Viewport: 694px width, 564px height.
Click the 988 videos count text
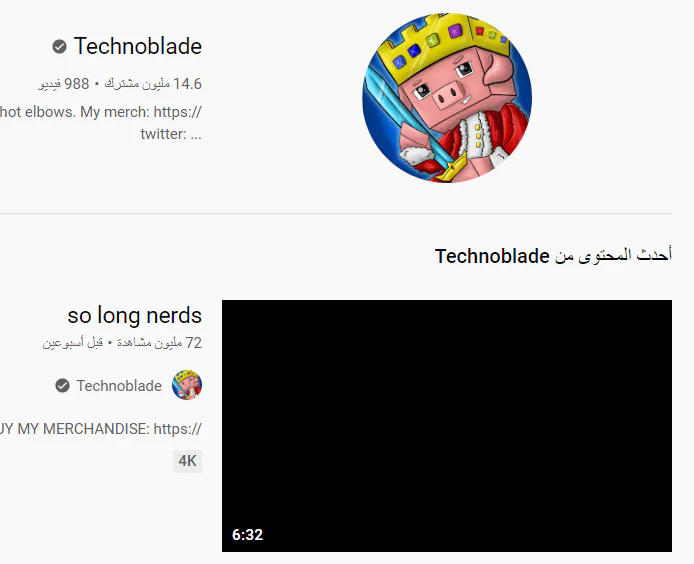pos(64,84)
